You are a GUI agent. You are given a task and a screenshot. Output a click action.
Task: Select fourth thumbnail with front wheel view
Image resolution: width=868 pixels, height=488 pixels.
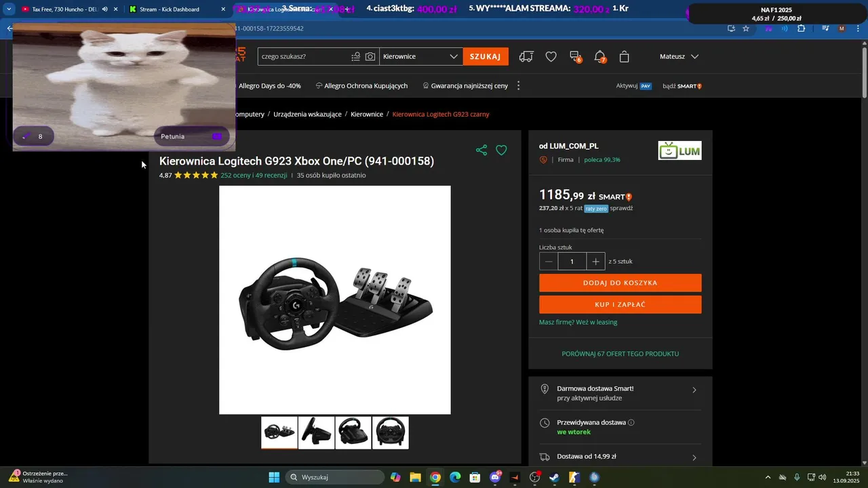pos(391,432)
